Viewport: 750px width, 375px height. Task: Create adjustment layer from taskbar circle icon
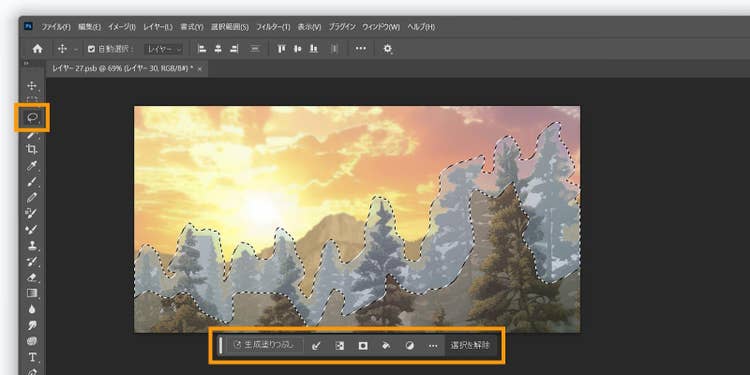410,345
